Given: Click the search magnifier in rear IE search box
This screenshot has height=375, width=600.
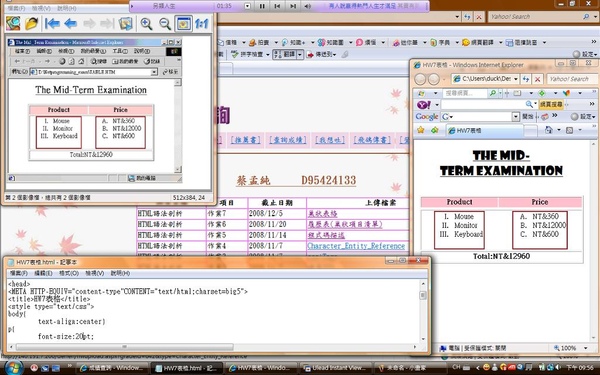Looking at the screenshot, I should [x=586, y=17].
